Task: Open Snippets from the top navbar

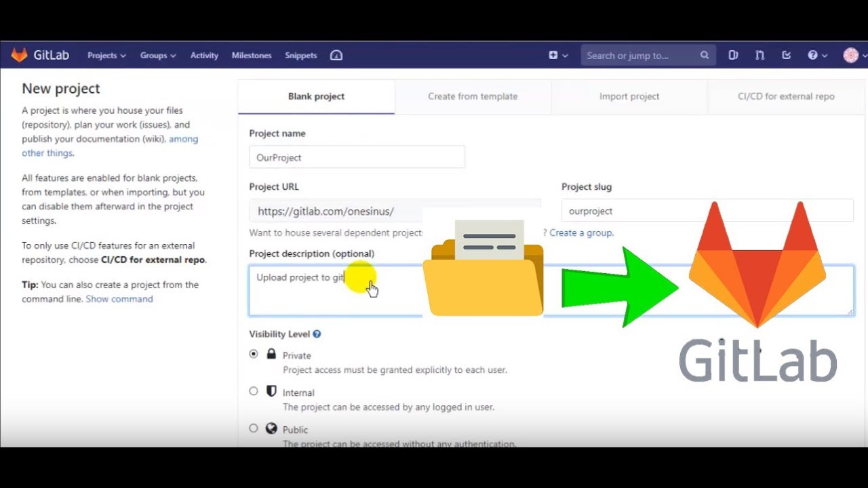Action: point(301,56)
